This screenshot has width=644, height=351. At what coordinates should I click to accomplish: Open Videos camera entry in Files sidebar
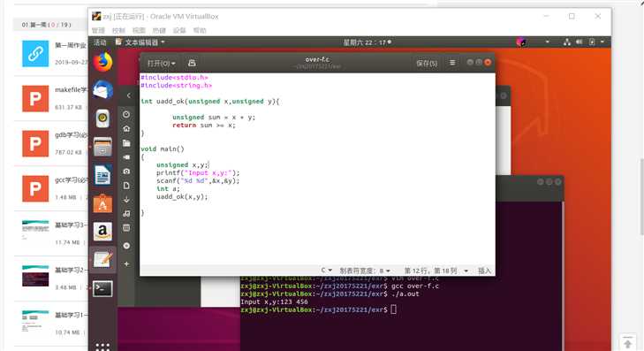click(126, 157)
